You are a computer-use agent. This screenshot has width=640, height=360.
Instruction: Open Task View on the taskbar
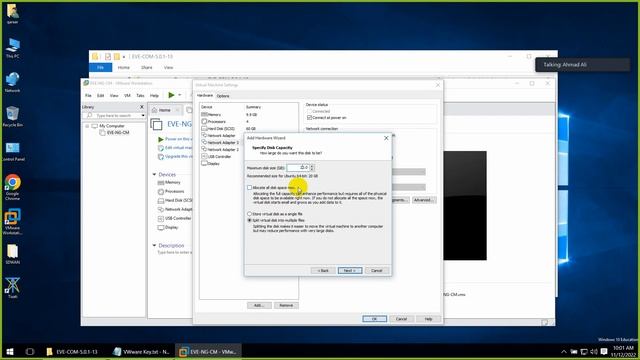point(30,351)
